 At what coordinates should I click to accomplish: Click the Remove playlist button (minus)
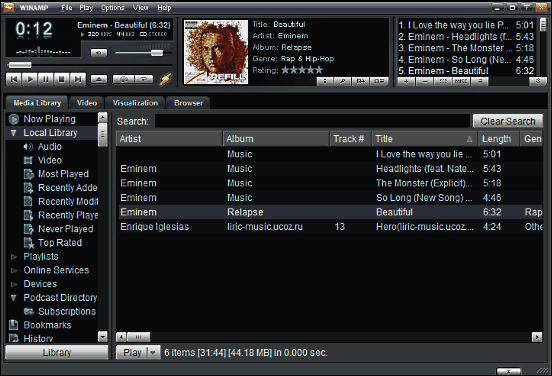tap(425, 81)
